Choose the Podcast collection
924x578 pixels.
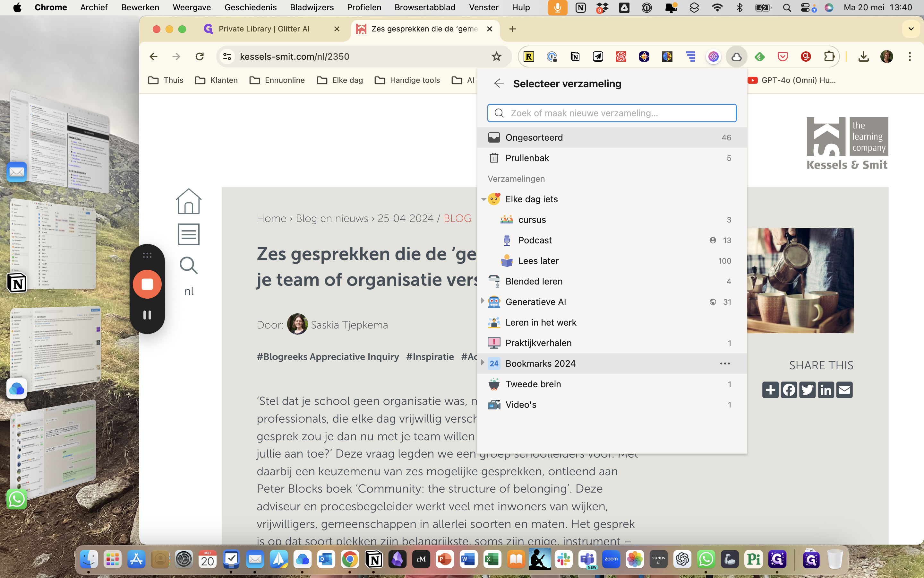(612, 240)
